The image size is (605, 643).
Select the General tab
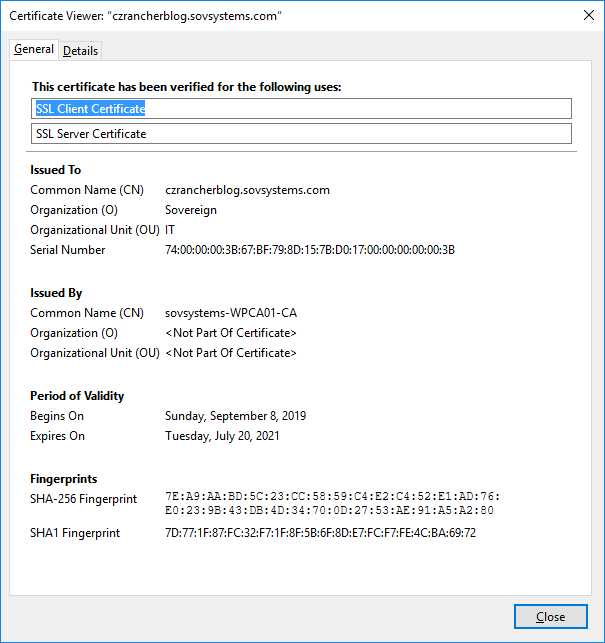pyautogui.click(x=34, y=50)
